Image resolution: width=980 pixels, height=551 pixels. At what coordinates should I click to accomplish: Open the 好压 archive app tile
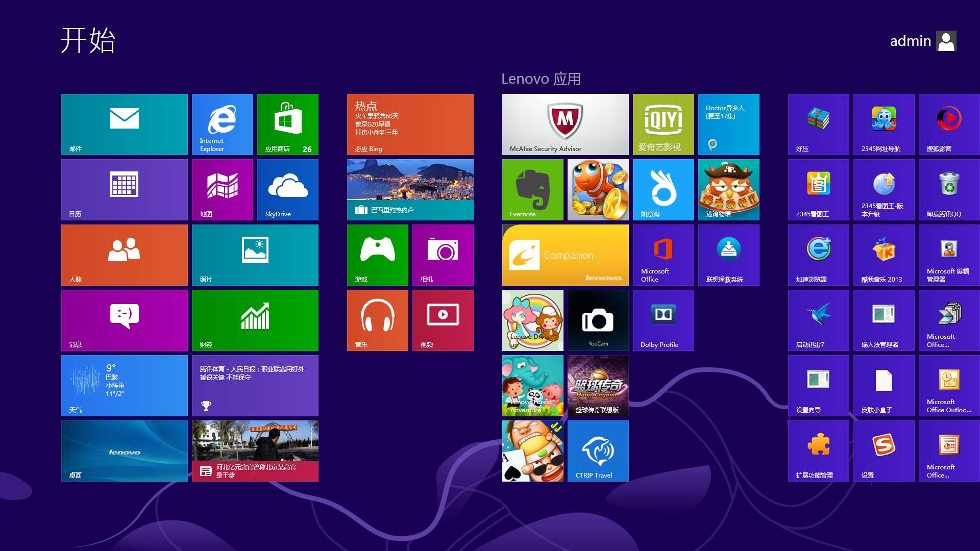pos(818,124)
